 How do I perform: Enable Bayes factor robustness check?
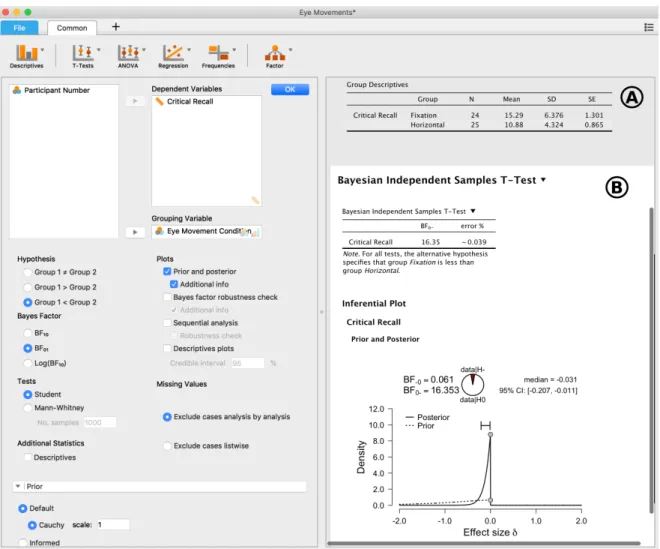(167, 297)
